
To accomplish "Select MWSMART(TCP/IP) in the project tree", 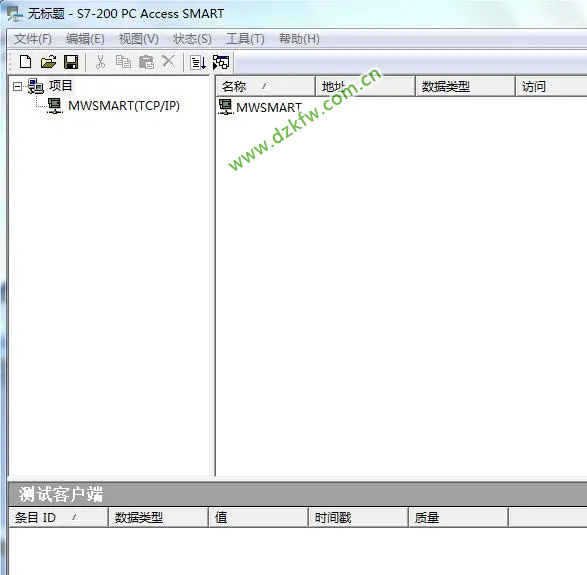I will click(124, 106).
